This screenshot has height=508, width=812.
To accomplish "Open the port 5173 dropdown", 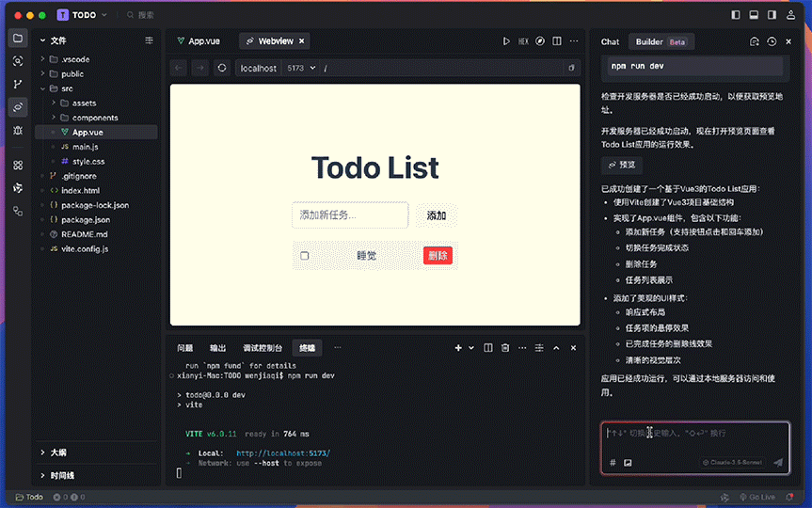I will pyautogui.click(x=301, y=68).
